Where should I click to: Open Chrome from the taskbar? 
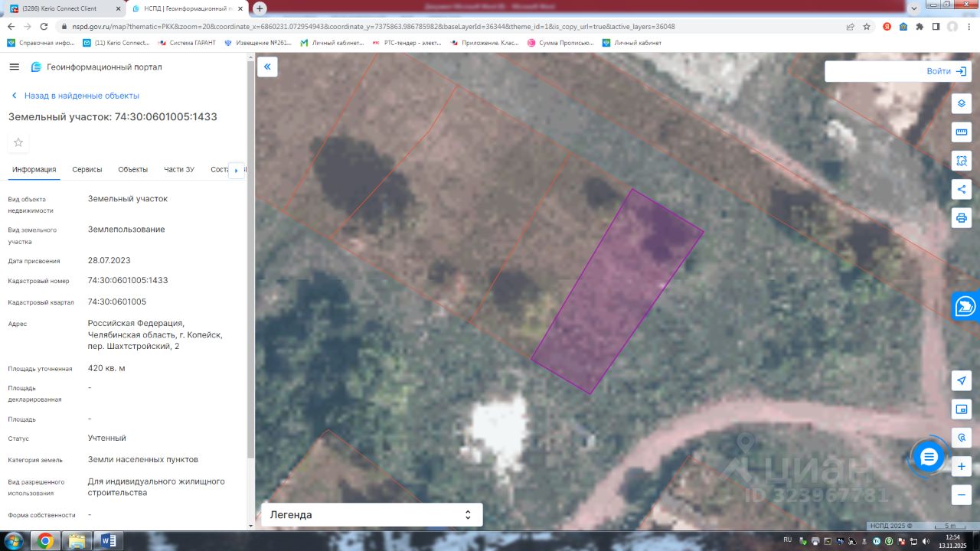[45, 541]
